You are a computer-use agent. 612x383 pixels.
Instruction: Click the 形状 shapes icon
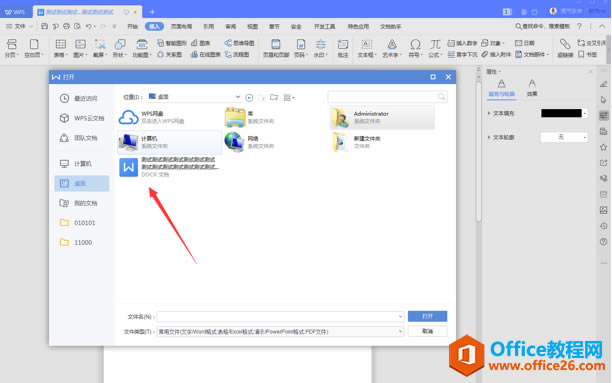click(120, 44)
